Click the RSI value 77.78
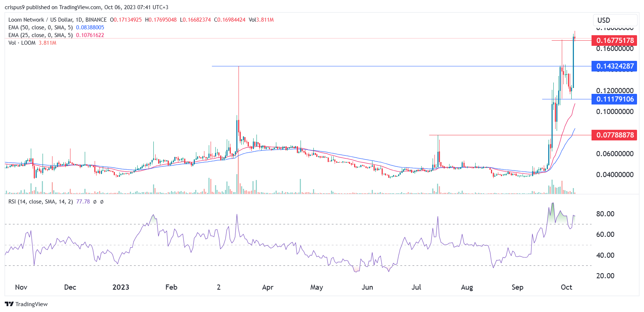The width and height of the screenshot is (644, 312). pos(83,202)
